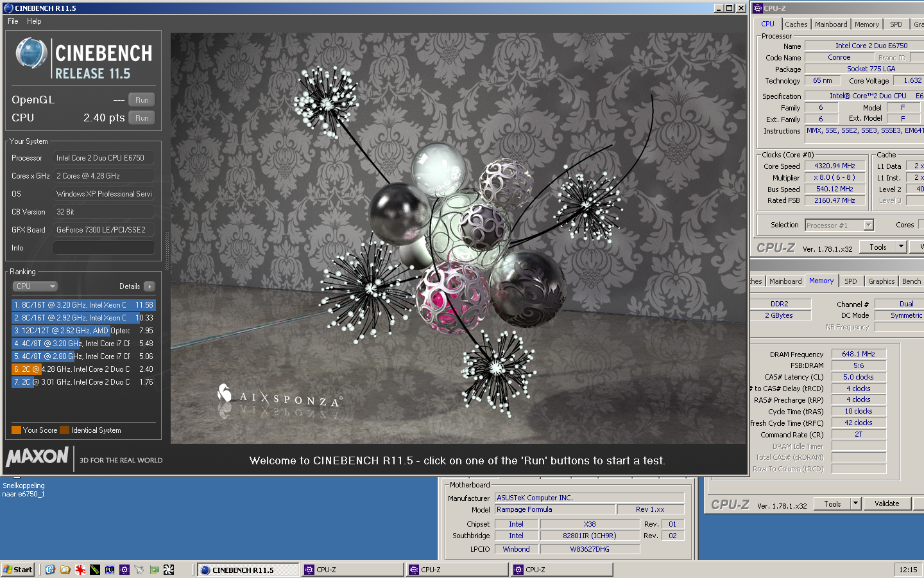Open Mainboard tab in top CPU-Z window
This screenshot has height=578, width=924.
click(x=831, y=24)
